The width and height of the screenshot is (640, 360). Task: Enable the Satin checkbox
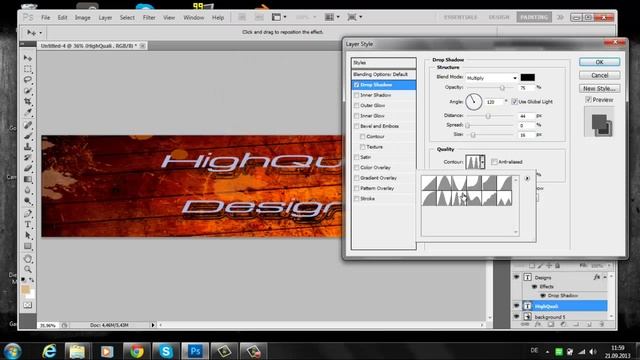click(x=356, y=157)
